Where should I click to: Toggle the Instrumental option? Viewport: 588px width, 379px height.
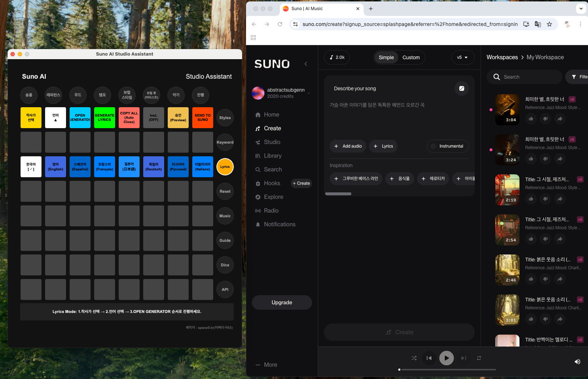point(448,146)
